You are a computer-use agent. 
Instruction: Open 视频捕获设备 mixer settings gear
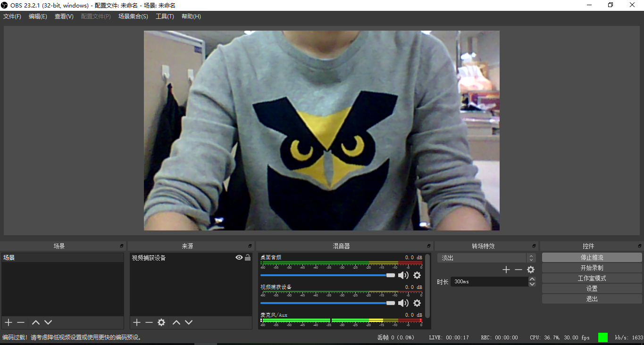[417, 303]
